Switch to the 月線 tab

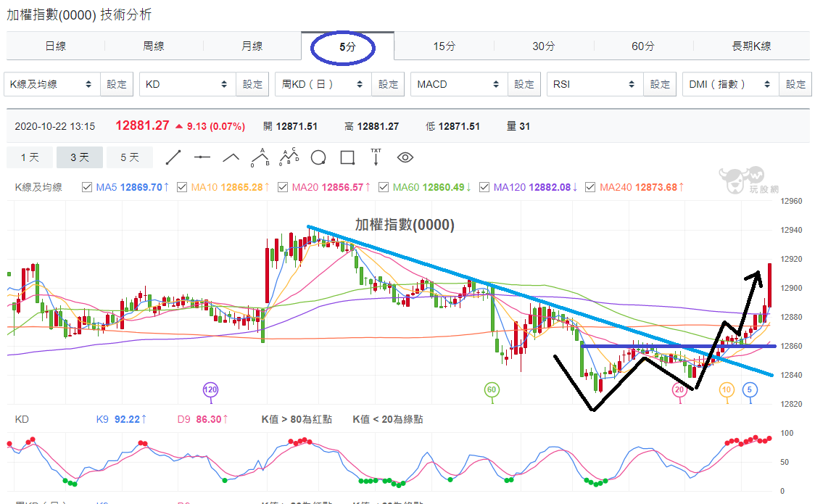[252, 46]
